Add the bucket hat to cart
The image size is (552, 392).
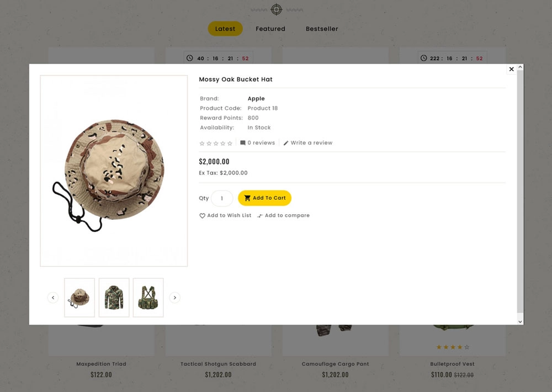(265, 198)
